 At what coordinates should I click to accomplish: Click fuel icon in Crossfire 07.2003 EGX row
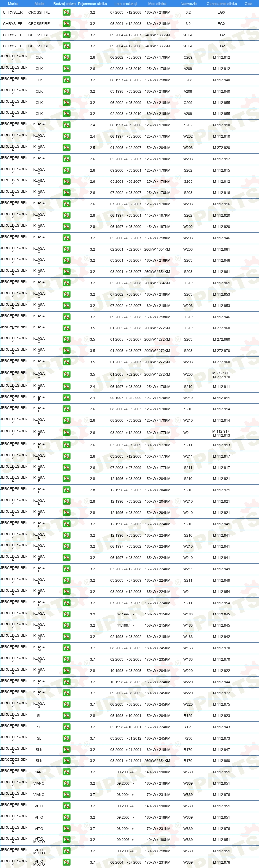[66, 13]
